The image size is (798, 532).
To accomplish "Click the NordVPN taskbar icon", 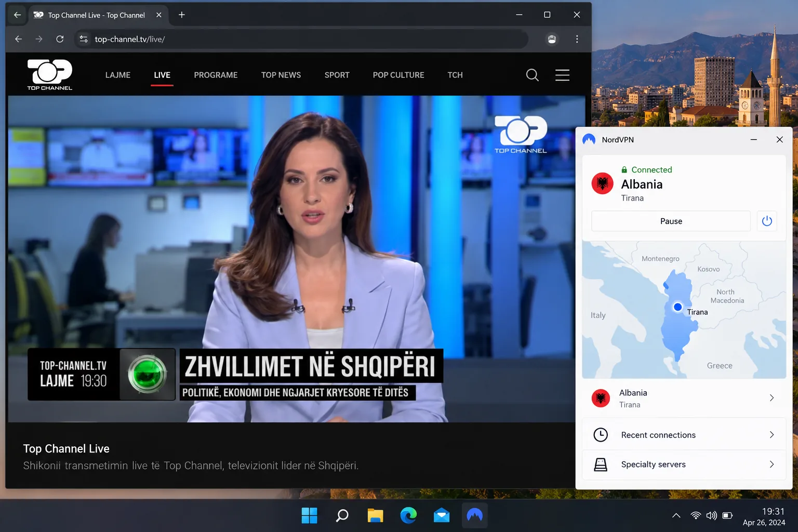I will (475, 515).
